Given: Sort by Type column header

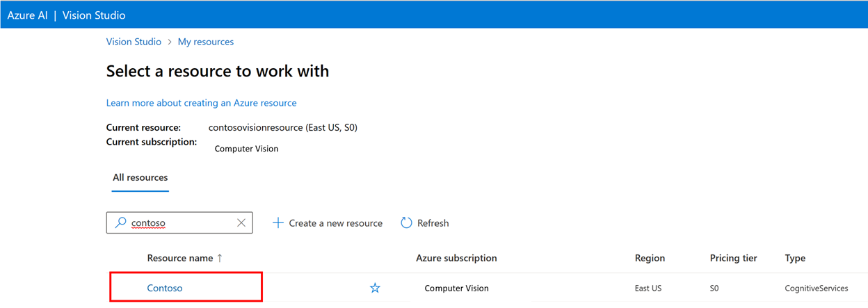Looking at the screenshot, I should click(x=795, y=258).
